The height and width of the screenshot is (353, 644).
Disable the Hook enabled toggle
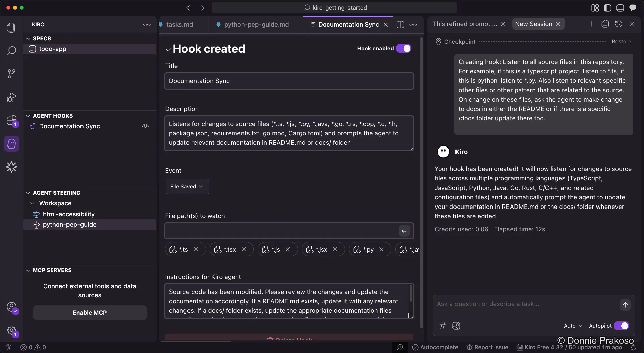(404, 48)
